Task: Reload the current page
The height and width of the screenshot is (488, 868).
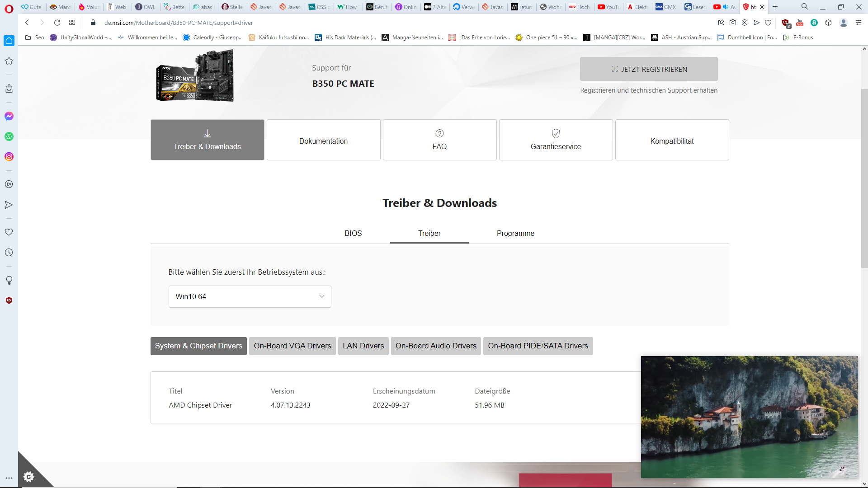Action: pyautogui.click(x=57, y=23)
